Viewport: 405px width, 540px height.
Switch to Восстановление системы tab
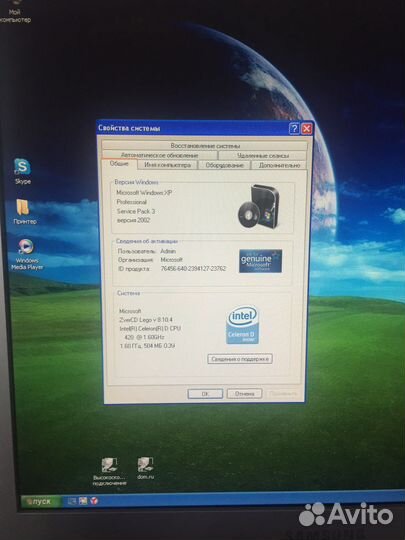click(x=205, y=146)
